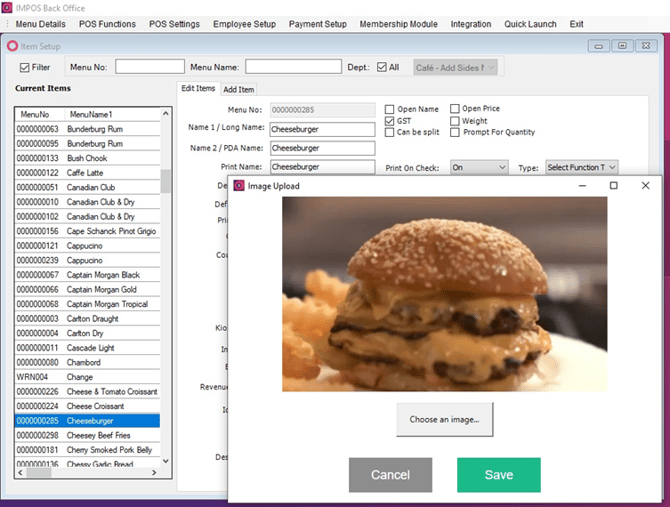Minimize the Item Setup window

point(598,46)
